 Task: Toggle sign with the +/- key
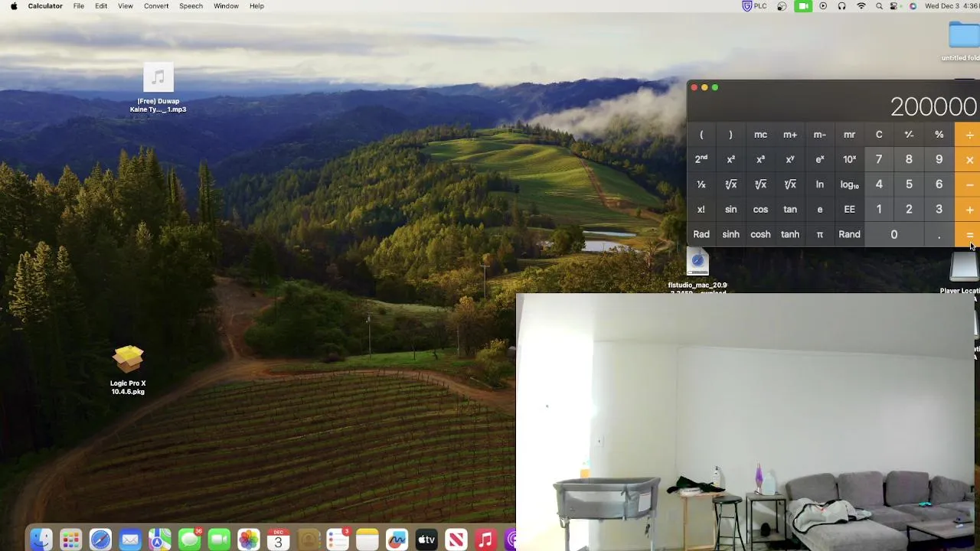click(x=909, y=135)
